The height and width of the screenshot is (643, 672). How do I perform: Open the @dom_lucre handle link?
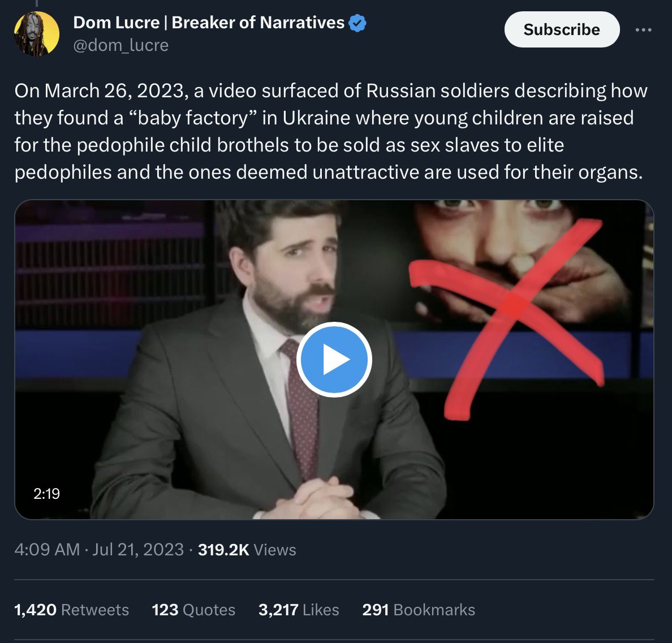click(x=120, y=45)
